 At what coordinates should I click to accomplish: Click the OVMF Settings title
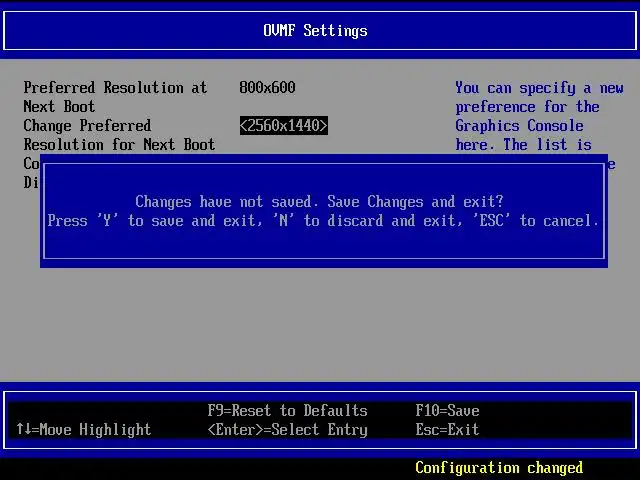tap(315, 31)
